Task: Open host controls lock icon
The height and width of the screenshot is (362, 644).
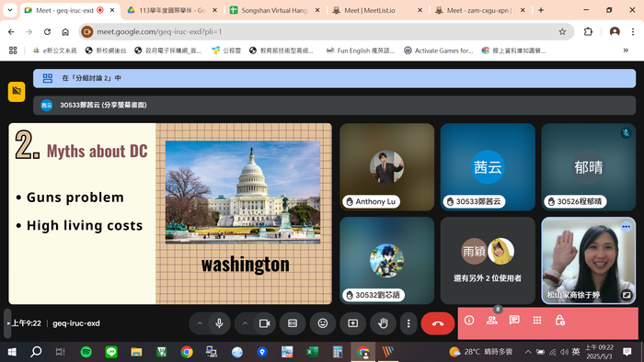Action: pos(559,320)
